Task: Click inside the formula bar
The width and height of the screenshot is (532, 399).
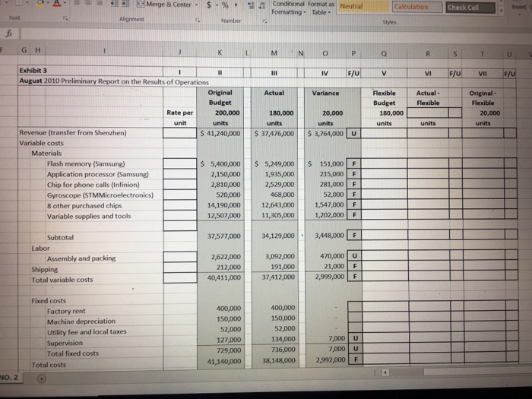Action: click(x=275, y=35)
